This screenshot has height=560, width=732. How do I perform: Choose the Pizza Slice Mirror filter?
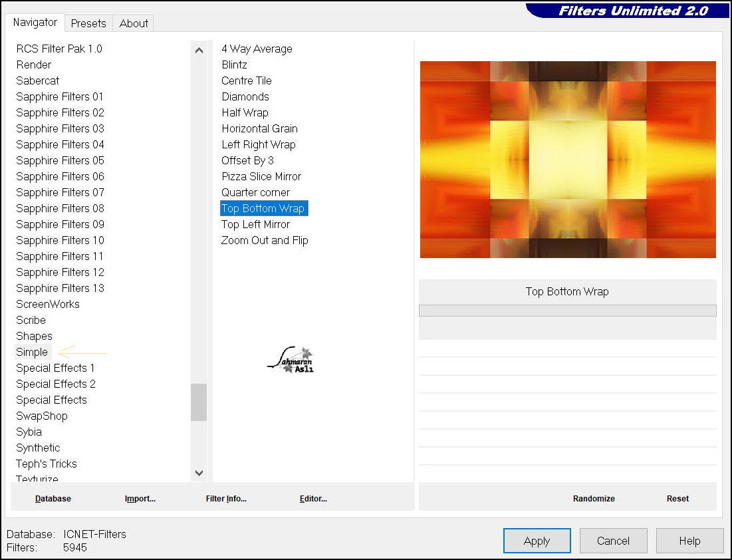(261, 176)
